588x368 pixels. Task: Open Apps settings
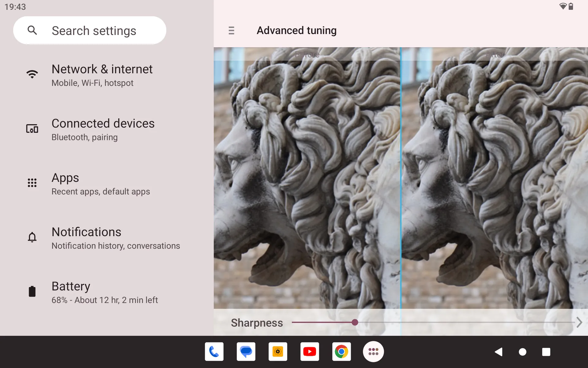pyautogui.click(x=107, y=184)
